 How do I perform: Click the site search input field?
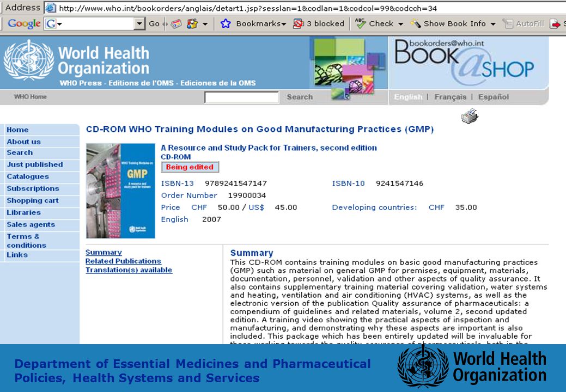coord(241,97)
